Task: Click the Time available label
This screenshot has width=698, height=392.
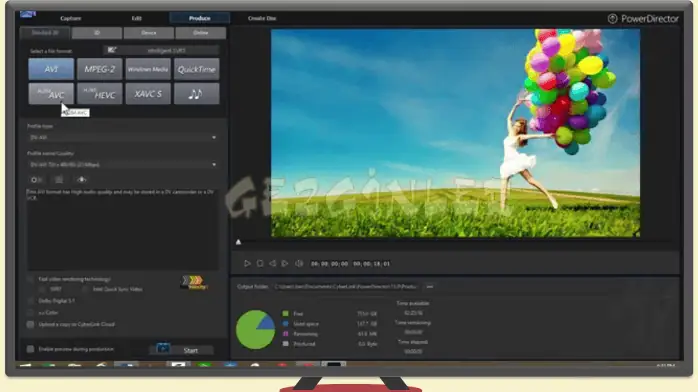Action: (x=413, y=303)
